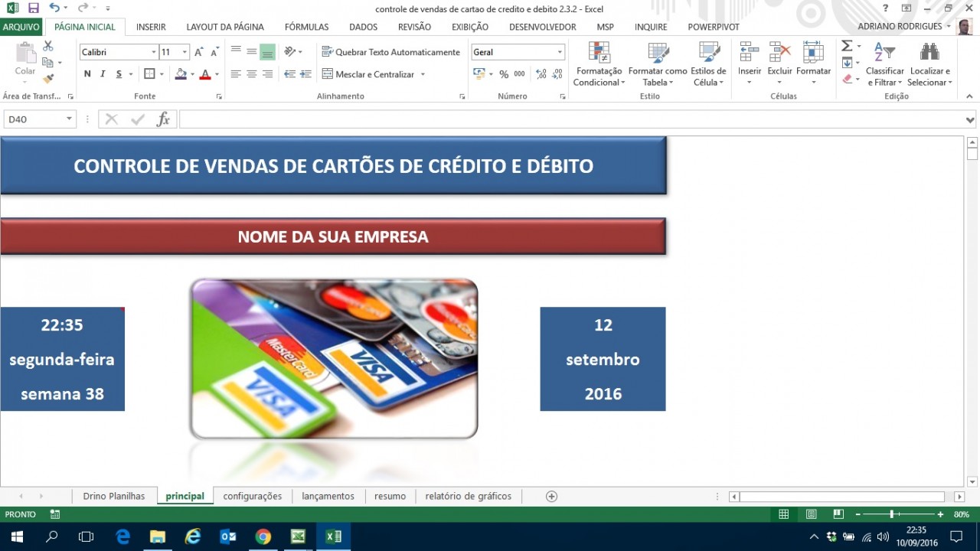Open Estilos de Célula gallery
The width and height of the screenshot is (980, 551).
tap(708, 64)
